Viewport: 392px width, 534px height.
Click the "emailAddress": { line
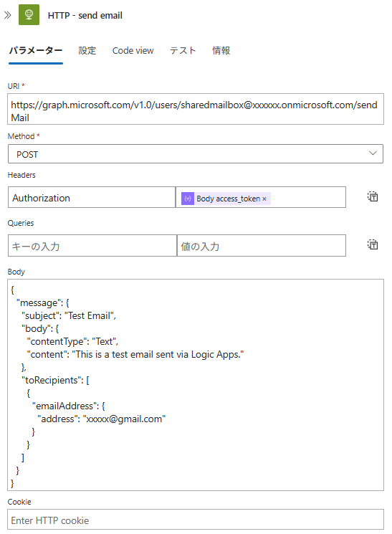69,406
